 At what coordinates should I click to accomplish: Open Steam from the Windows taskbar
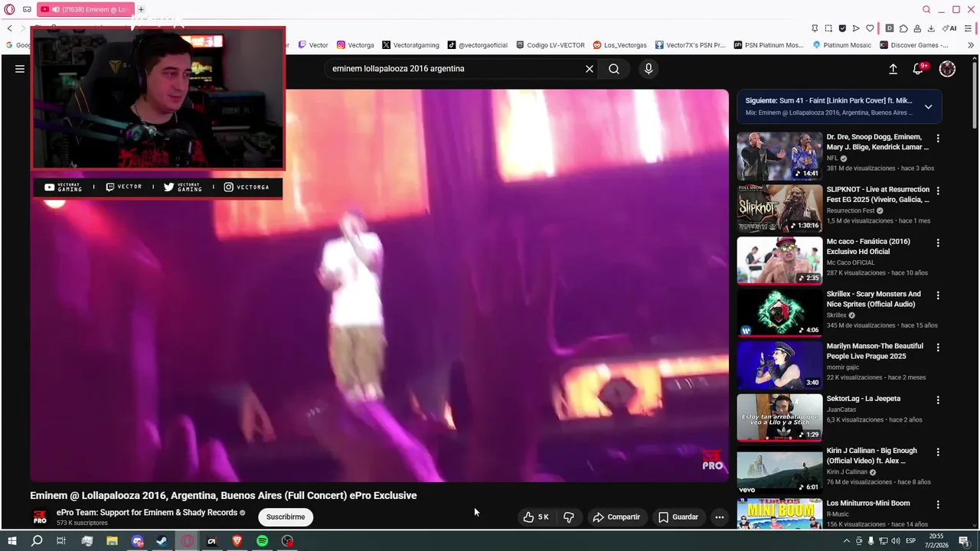[162, 541]
